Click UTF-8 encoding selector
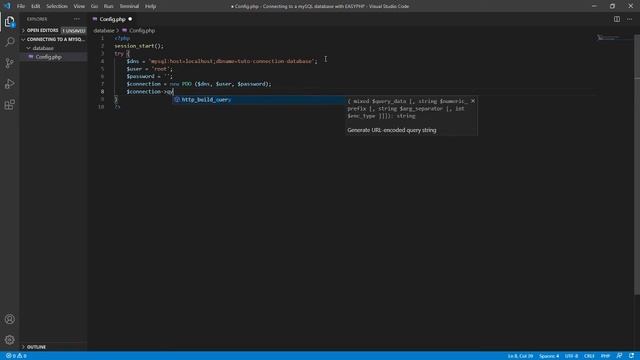 [x=571, y=356]
